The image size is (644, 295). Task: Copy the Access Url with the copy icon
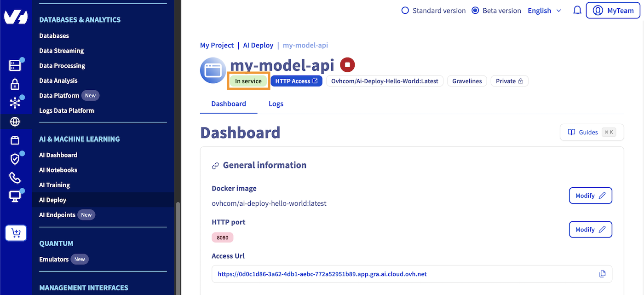click(x=603, y=273)
